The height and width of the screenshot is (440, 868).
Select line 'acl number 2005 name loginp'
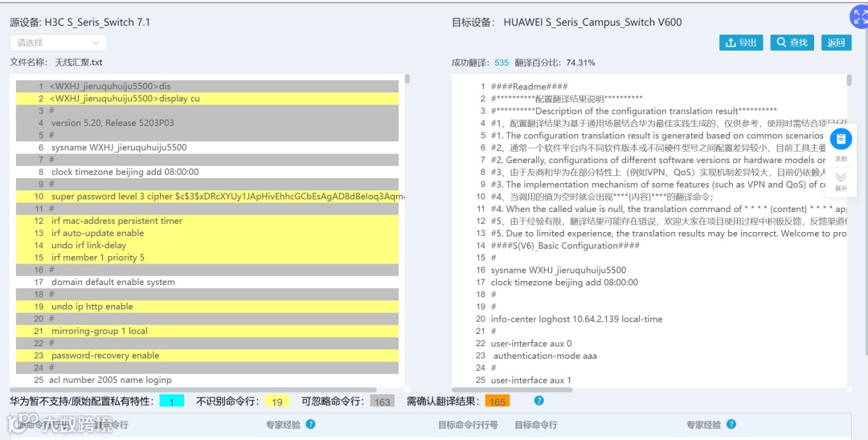207,380
